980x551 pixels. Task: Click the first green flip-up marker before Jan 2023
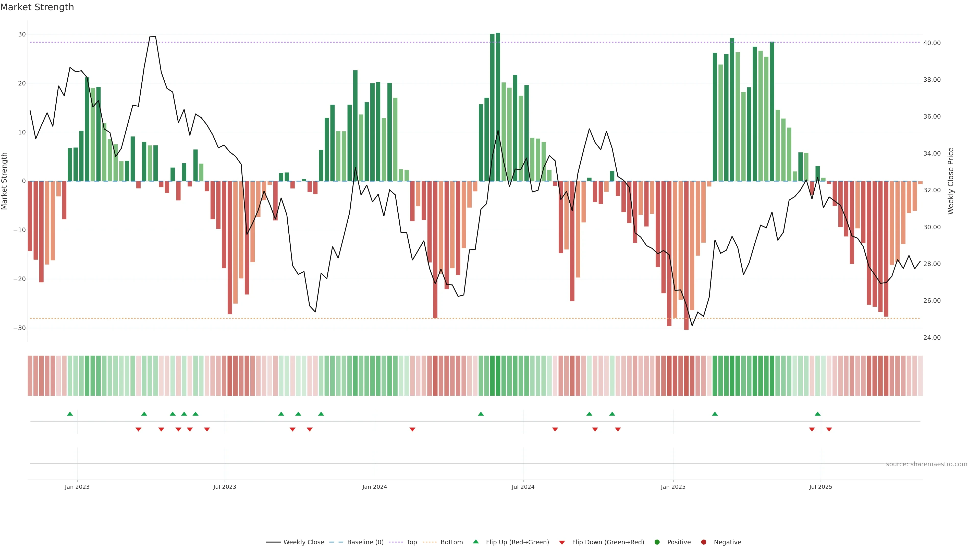[70, 414]
